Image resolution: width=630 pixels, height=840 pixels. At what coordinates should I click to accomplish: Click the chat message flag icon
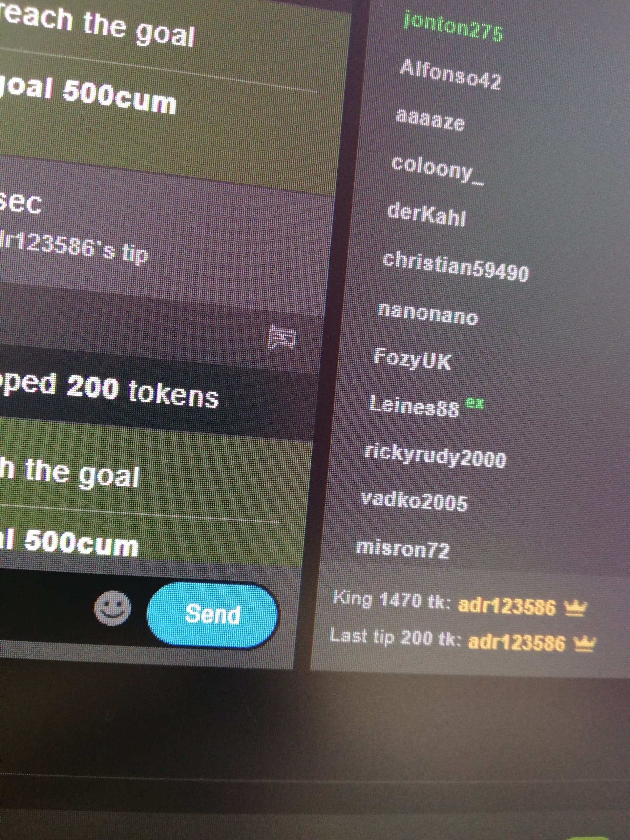click(x=283, y=336)
